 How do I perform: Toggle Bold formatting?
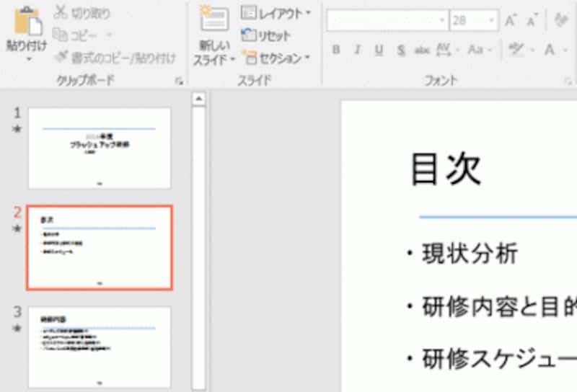click(336, 49)
